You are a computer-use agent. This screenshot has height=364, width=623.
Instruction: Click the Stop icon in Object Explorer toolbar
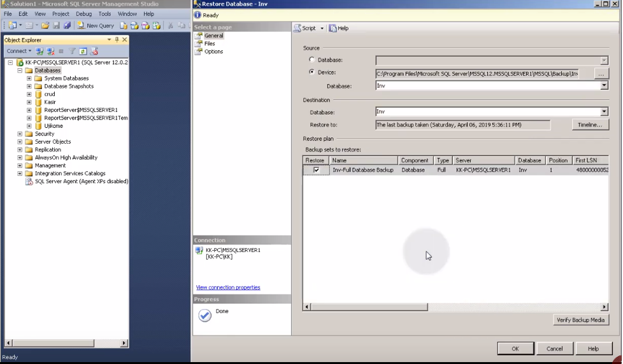[61, 51]
